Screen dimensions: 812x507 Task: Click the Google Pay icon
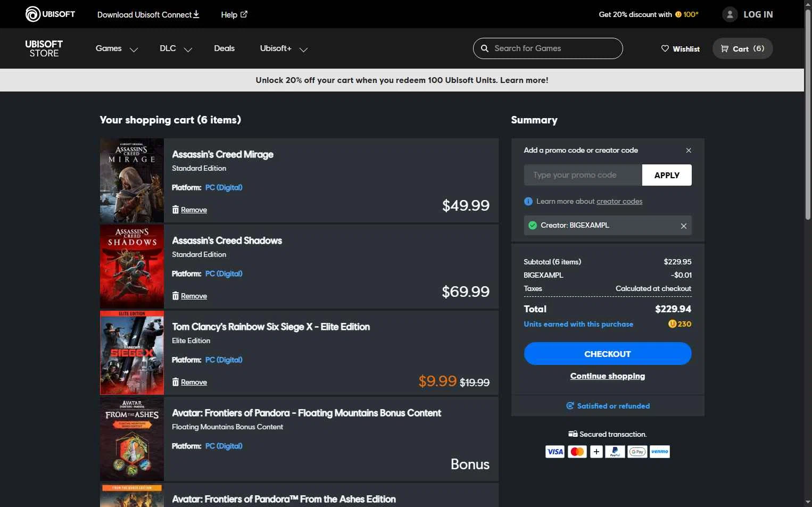tap(637, 452)
